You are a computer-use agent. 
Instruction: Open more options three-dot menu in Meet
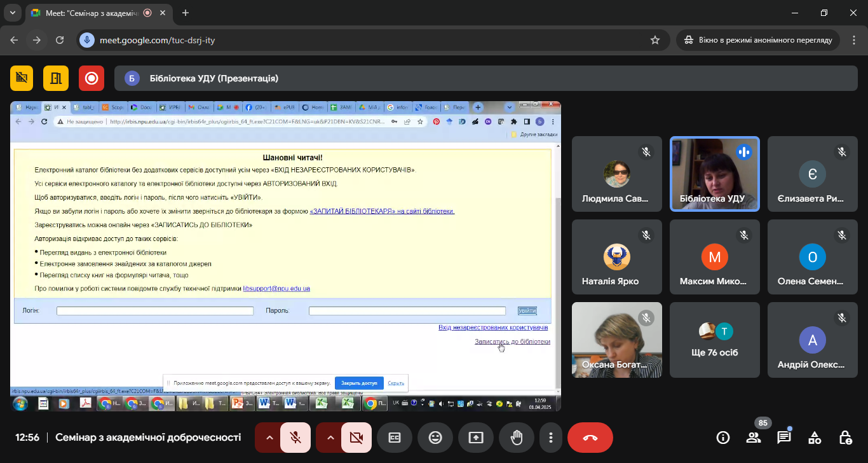[x=551, y=438]
